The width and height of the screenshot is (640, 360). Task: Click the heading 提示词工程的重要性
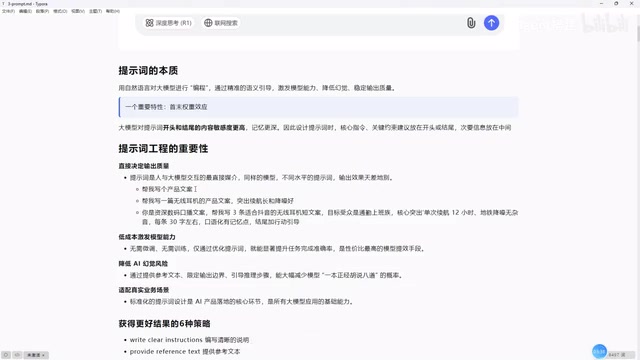(x=163, y=149)
